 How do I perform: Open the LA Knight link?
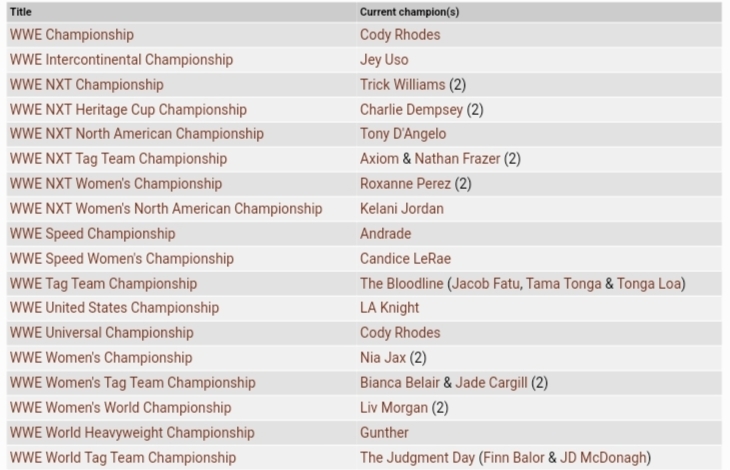pyautogui.click(x=389, y=308)
